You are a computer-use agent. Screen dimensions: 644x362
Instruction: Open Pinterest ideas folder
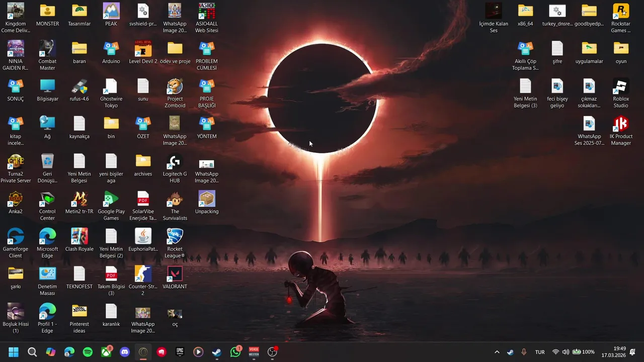coord(79,318)
